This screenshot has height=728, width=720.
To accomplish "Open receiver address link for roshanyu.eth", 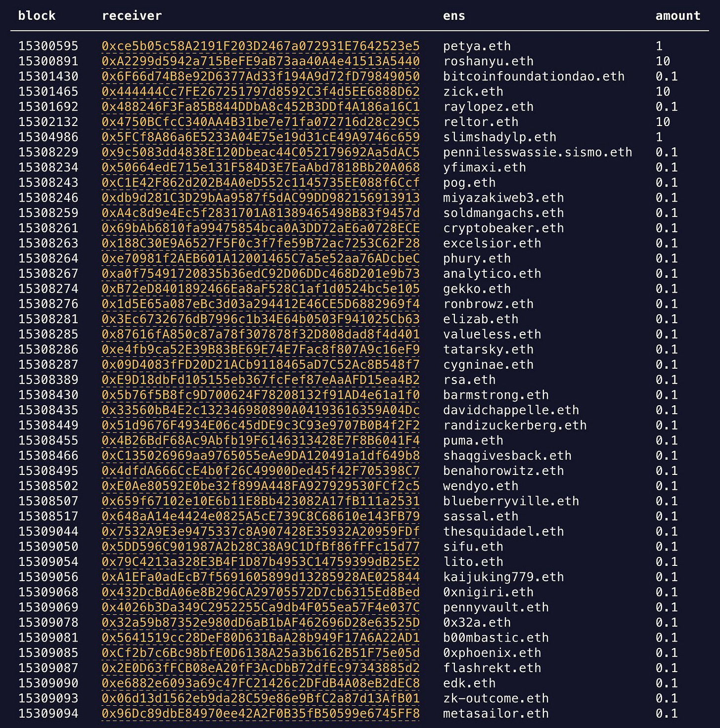I will tap(261, 61).
